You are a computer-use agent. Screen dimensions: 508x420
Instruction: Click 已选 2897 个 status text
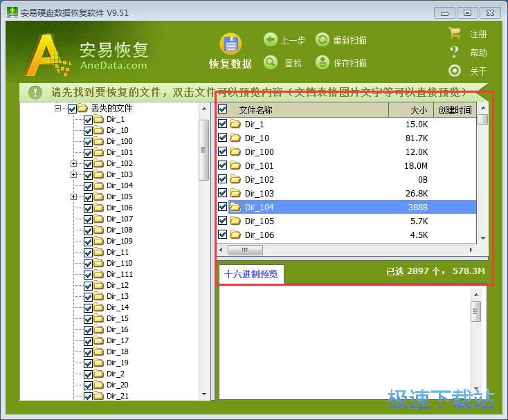pos(416,271)
